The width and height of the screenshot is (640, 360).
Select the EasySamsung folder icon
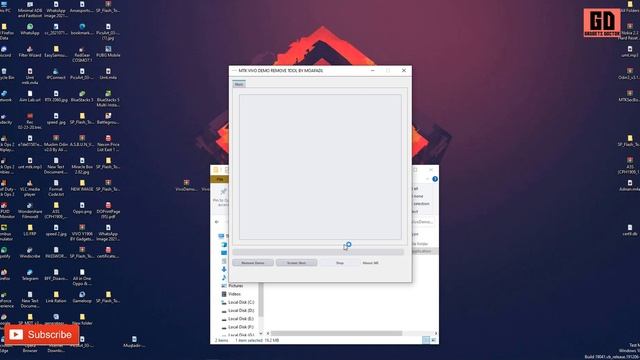point(56,51)
